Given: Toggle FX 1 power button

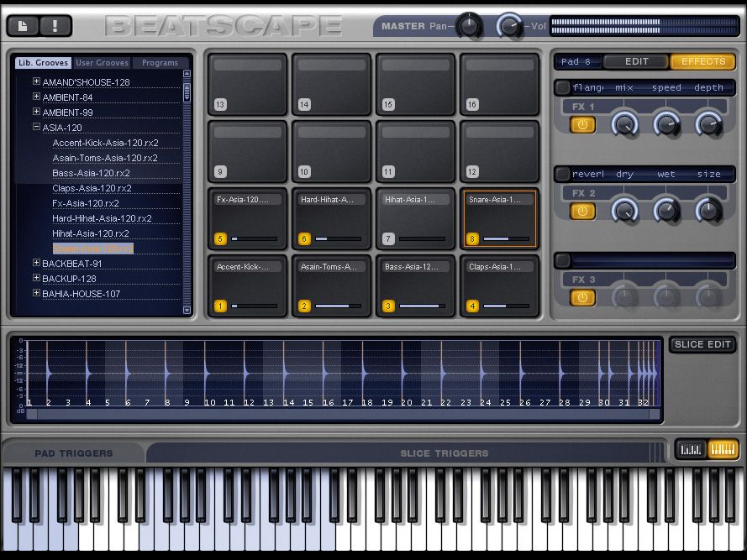Looking at the screenshot, I should click(582, 125).
